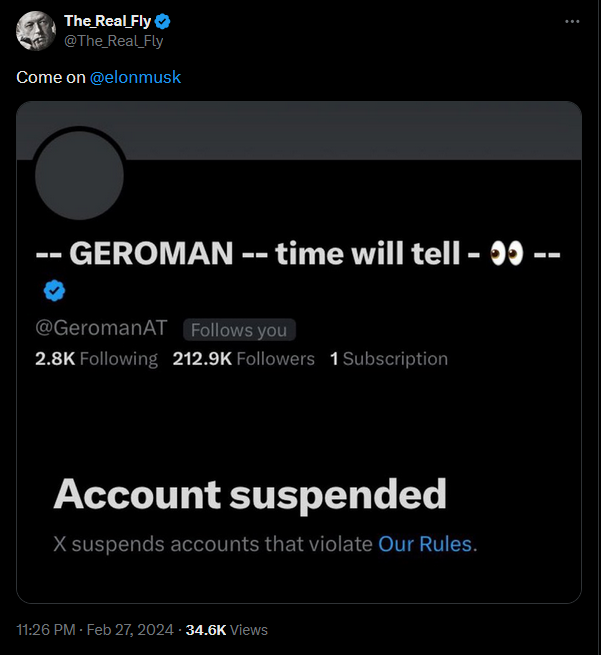
Task: Open the @elonmusk mention link
Action: click(x=135, y=77)
